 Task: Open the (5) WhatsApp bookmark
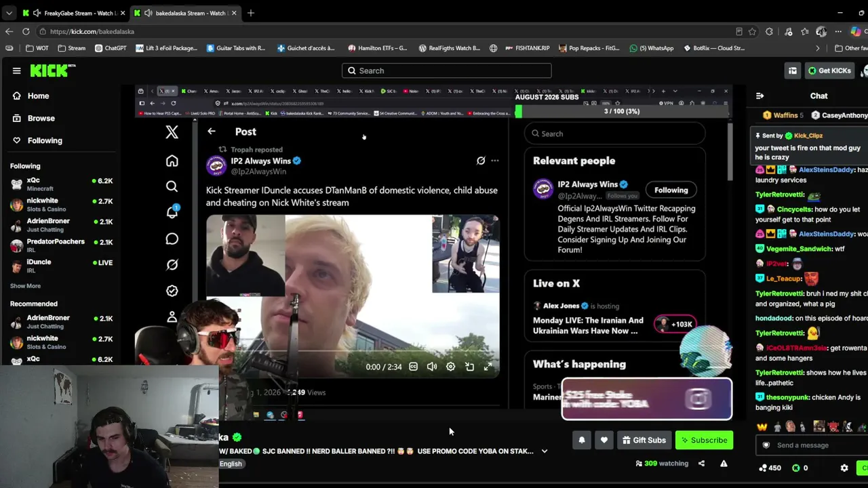[652, 48]
